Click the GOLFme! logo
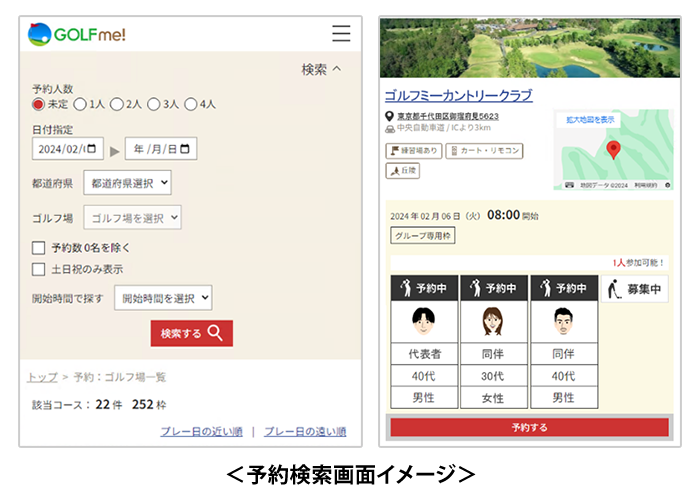The width and height of the screenshot is (700, 500). (x=77, y=33)
